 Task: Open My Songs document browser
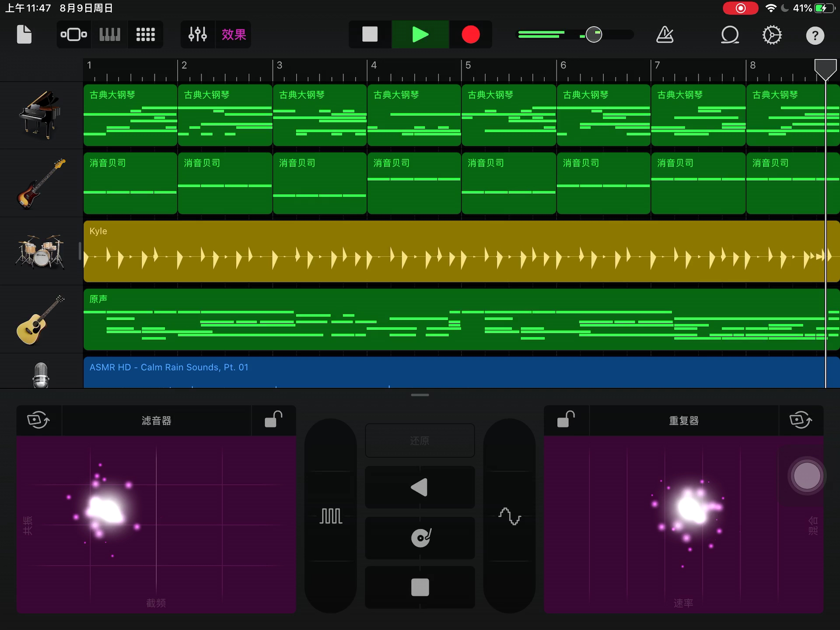pos(24,35)
